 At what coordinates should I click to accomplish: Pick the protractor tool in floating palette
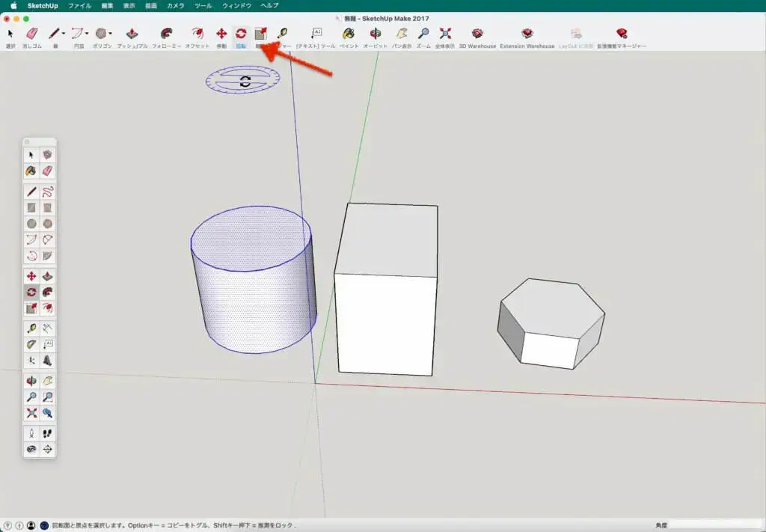tap(31, 345)
